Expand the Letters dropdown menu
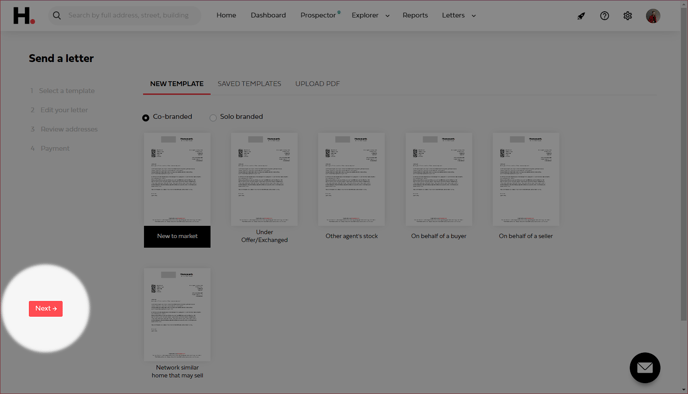Image resolution: width=688 pixels, height=394 pixels. [459, 15]
